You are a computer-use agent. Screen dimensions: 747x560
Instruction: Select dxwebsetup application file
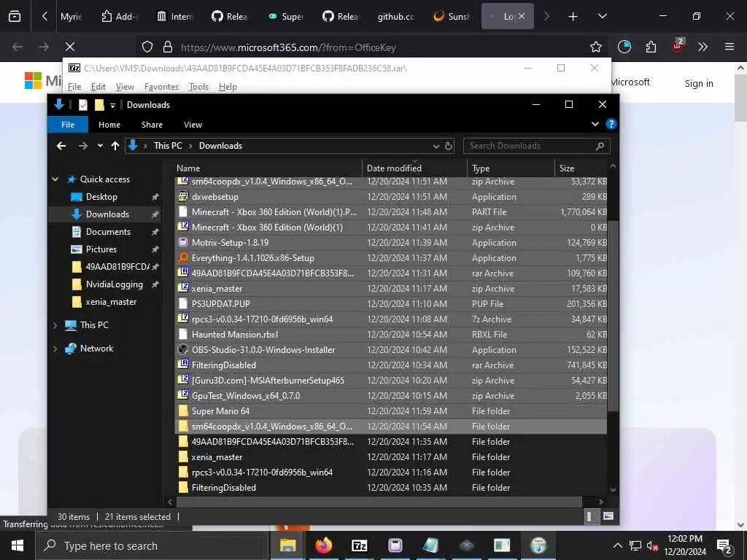tap(391, 197)
